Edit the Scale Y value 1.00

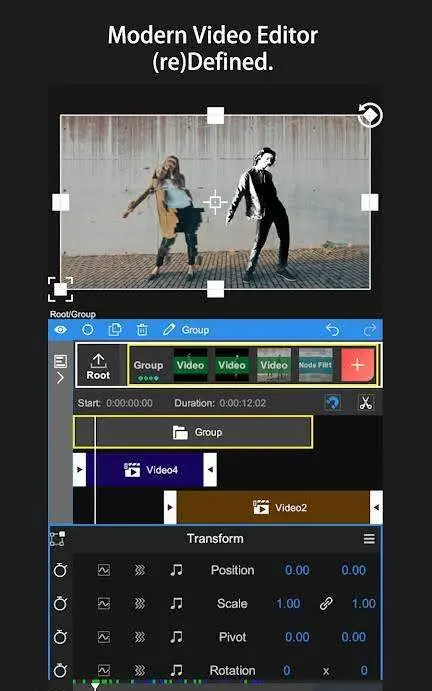tap(364, 603)
